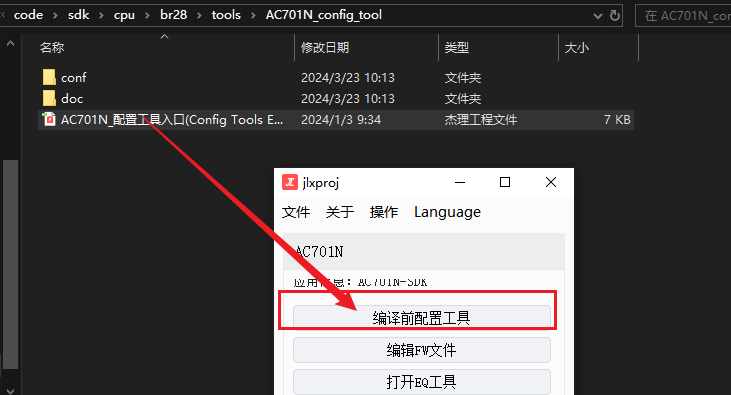Close the jlxproj window

pyautogui.click(x=551, y=182)
